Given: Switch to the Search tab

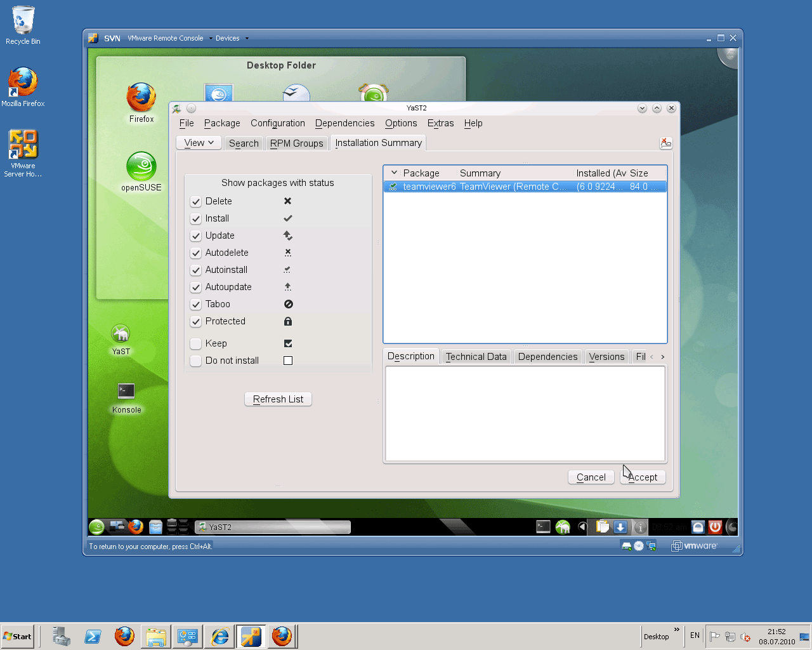Looking at the screenshot, I should coord(244,143).
